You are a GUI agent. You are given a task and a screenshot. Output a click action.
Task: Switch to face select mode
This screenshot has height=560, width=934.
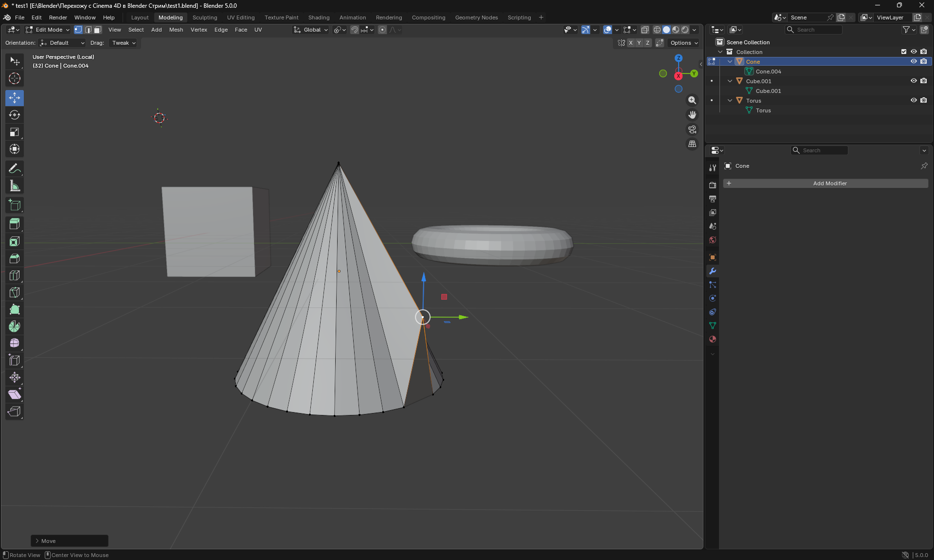click(x=98, y=30)
